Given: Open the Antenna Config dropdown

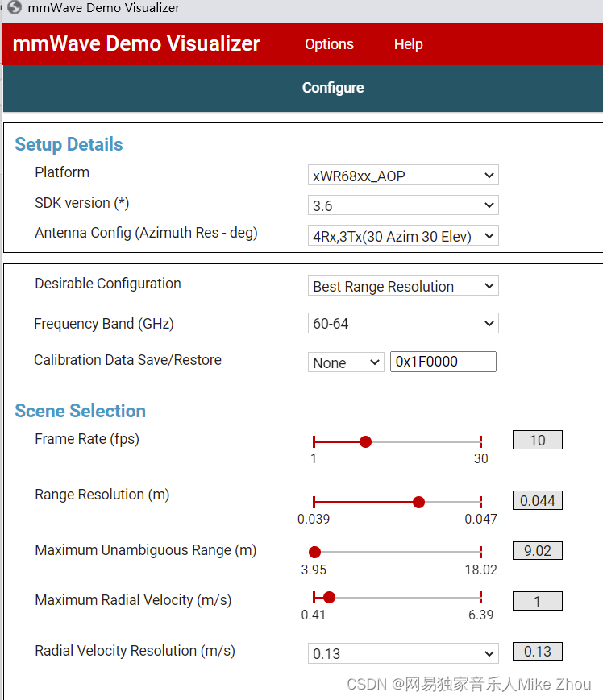Looking at the screenshot, I should (403, 236).
